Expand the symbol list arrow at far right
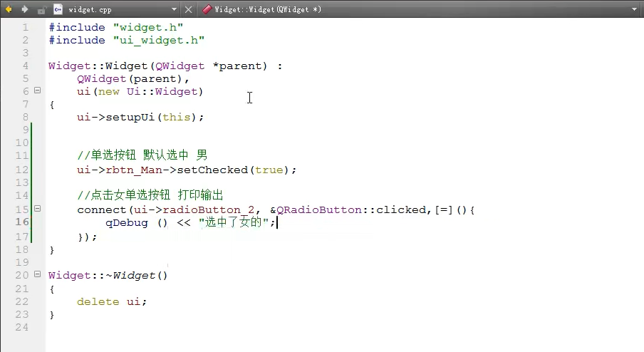 click(x=634, y=9)
